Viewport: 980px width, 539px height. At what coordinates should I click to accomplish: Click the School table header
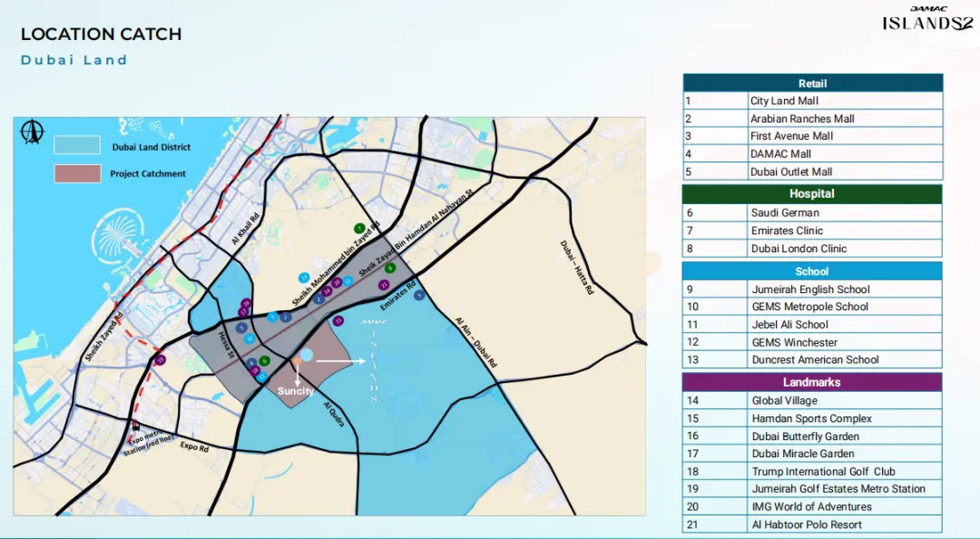[812, 271]
